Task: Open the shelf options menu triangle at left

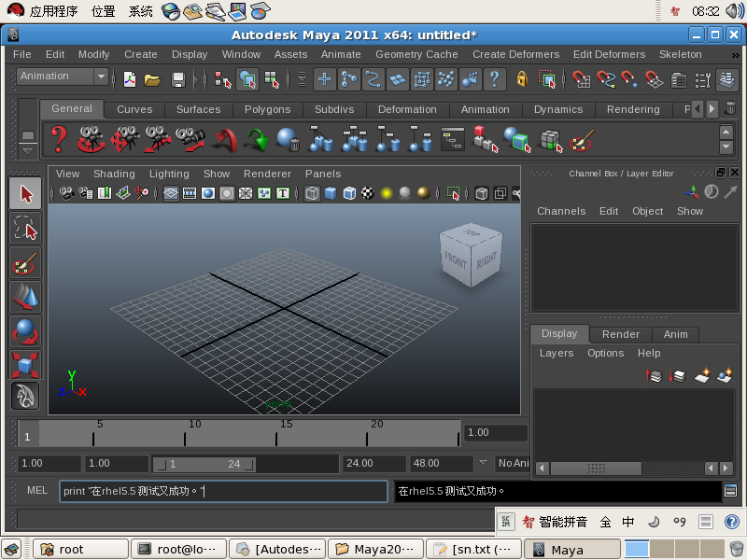Action: click(x=28, y=151)
